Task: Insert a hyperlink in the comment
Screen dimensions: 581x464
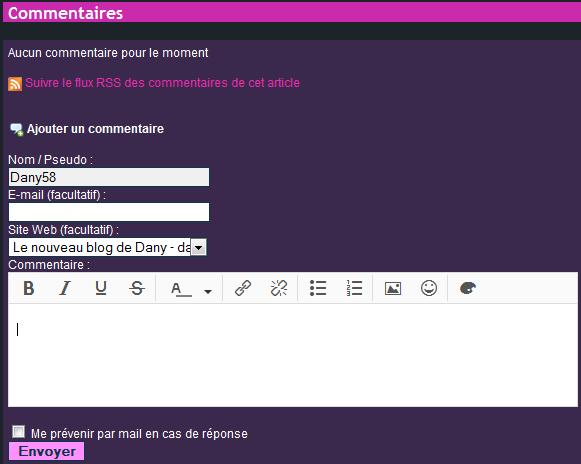Action: point(243,288)
